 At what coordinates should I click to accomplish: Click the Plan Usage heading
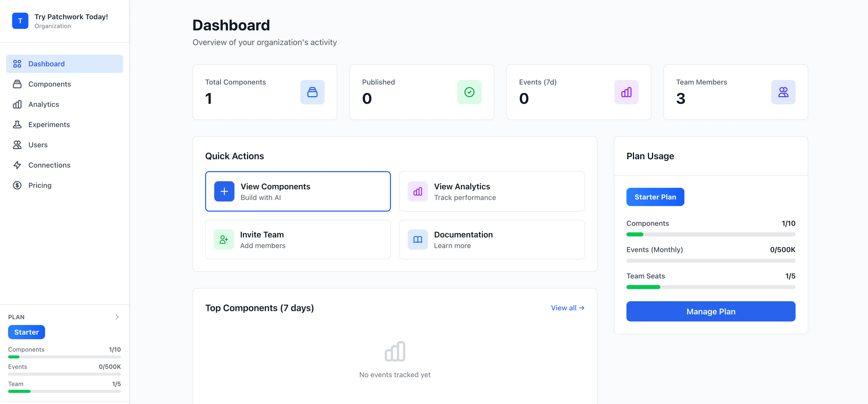click(x=650, y=156)
